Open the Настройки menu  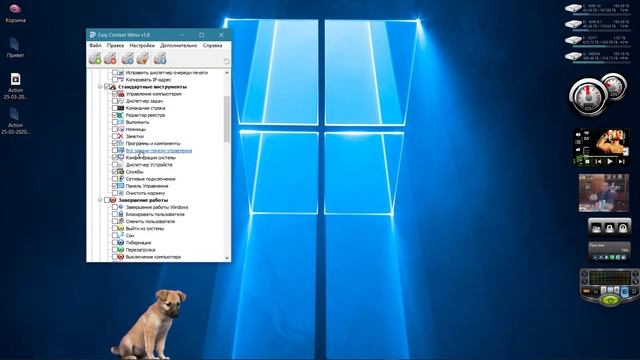[x=142, y=45]
